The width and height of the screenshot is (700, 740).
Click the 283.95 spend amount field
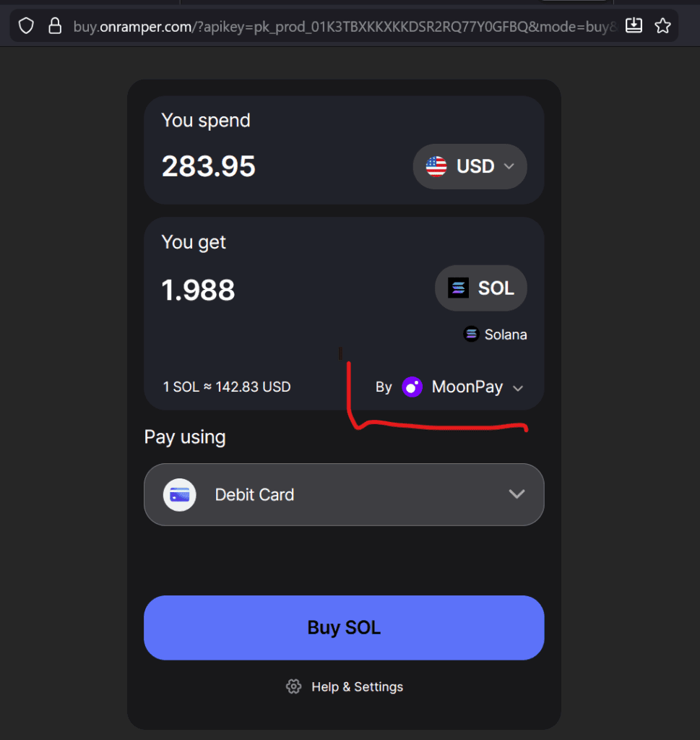208,166
